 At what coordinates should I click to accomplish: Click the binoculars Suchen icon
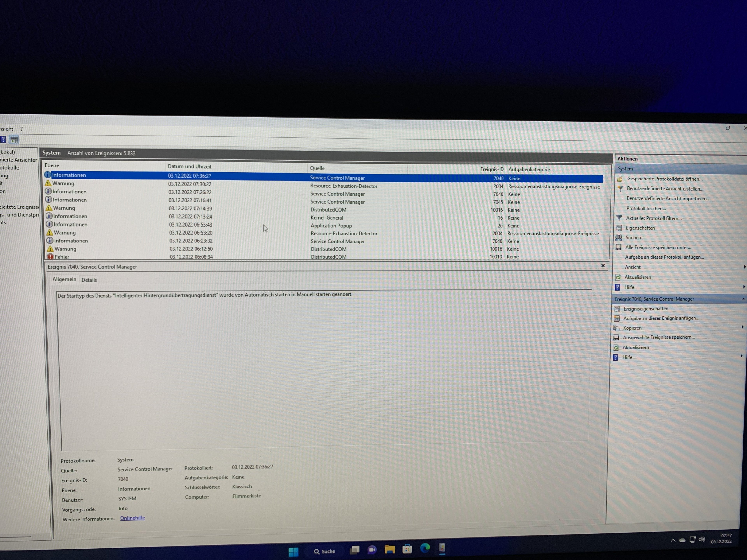pos(619,238)
